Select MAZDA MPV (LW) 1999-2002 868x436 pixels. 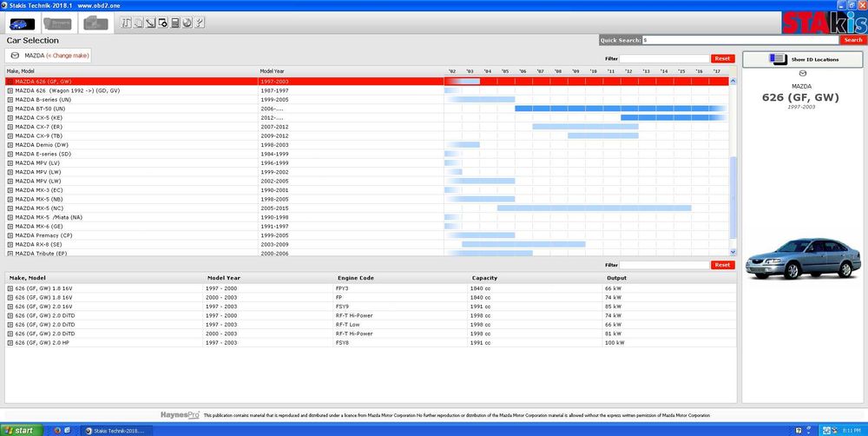367,172
